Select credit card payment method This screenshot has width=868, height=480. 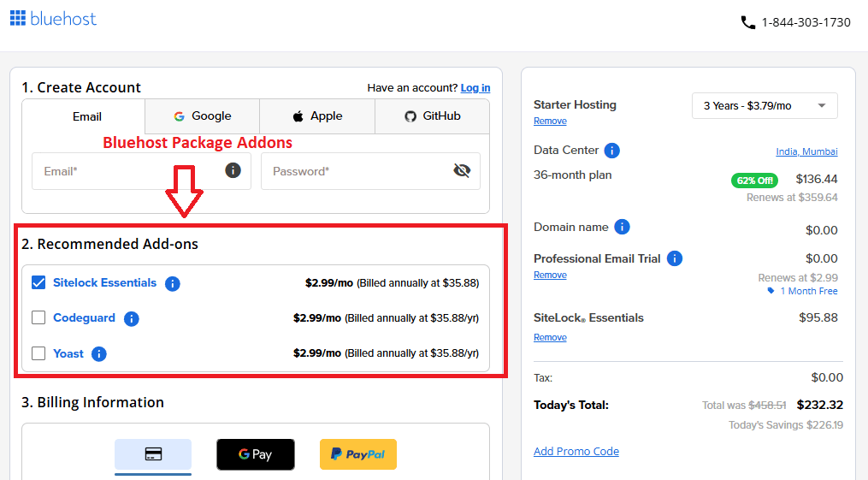pos(153,454)
